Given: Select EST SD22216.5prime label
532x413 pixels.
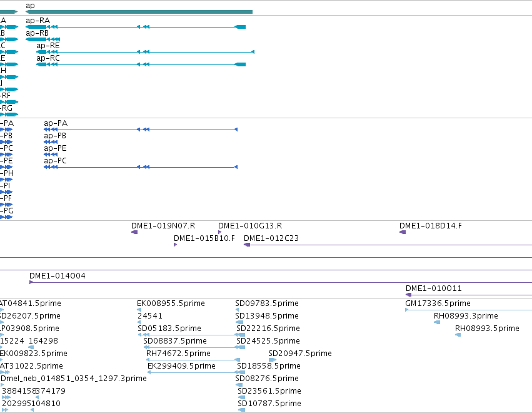Looking at the screenshot, I should point(268,329).
